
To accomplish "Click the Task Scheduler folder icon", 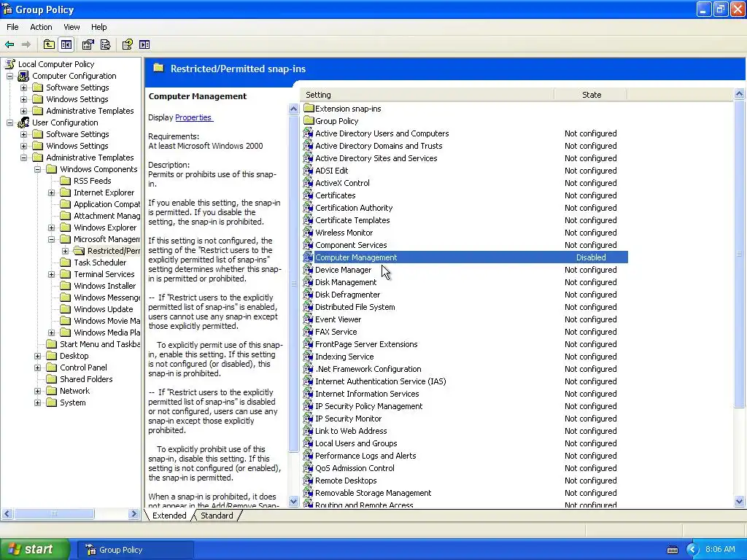I will click(65, 262).
